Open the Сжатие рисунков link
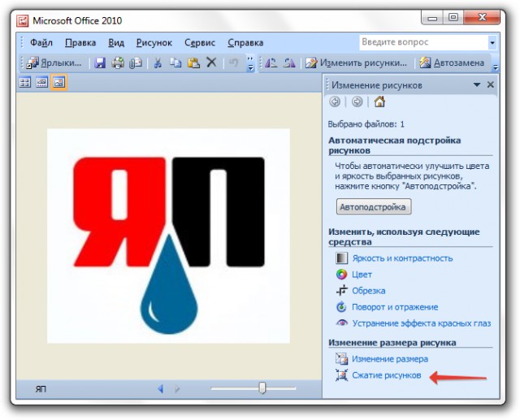The width and height of the screenshot is (520, 420). point(387,375)
